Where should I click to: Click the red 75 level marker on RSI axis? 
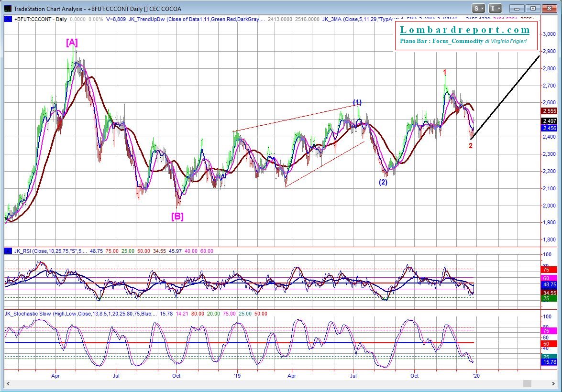(x=549, y=270)
